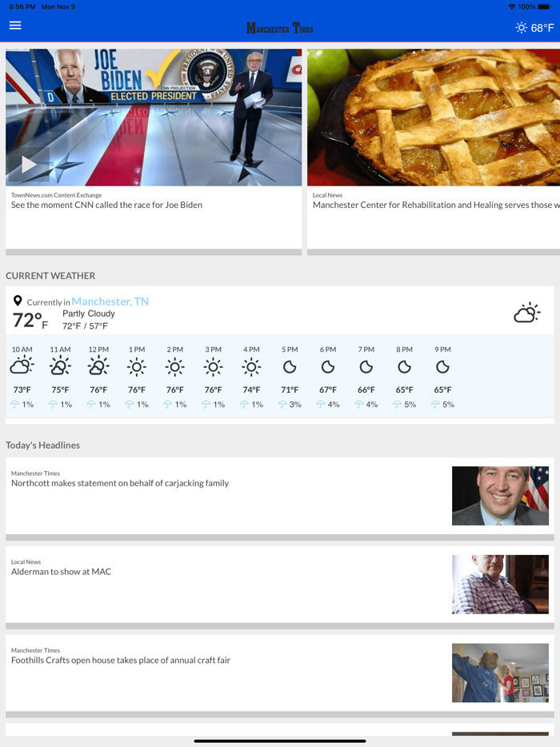This screenshot has width=560, height=747.
Task: Click the 'Partly Cloudy' condition text
Action: [89, 314]
